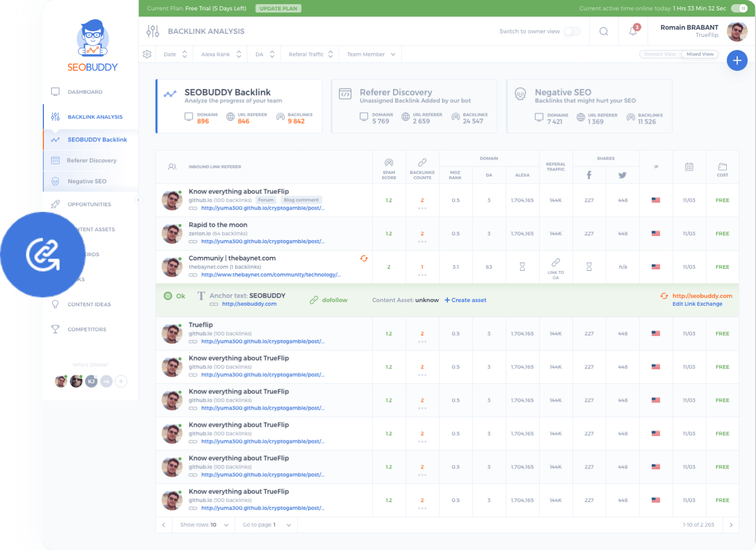This screenshot has width=756, height=550.
Task: Click the Cost column folder icon
Action: pos(723,166)
